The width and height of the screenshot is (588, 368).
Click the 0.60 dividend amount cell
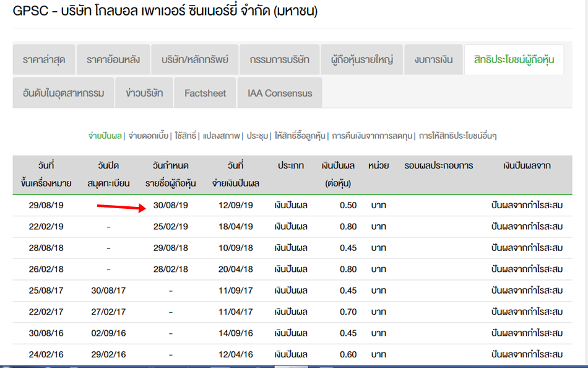(348, 354)
